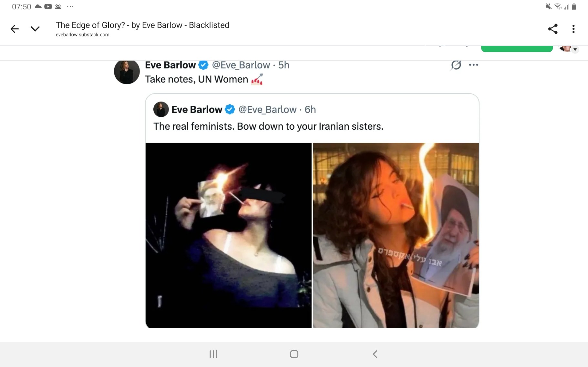Expand the downward chevron beside the back arrow
This screenshot has height=367, width=588.
point(35,29)
